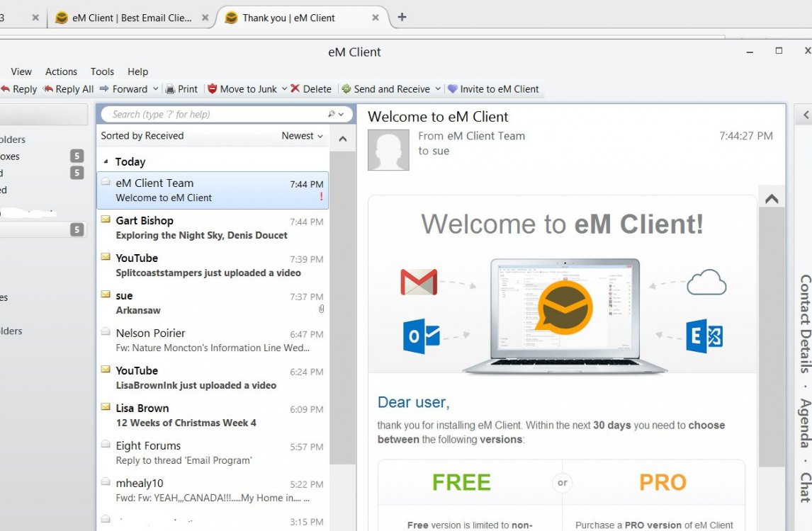
Task: Open the Tools menu
Action: (x=102, y=72)
